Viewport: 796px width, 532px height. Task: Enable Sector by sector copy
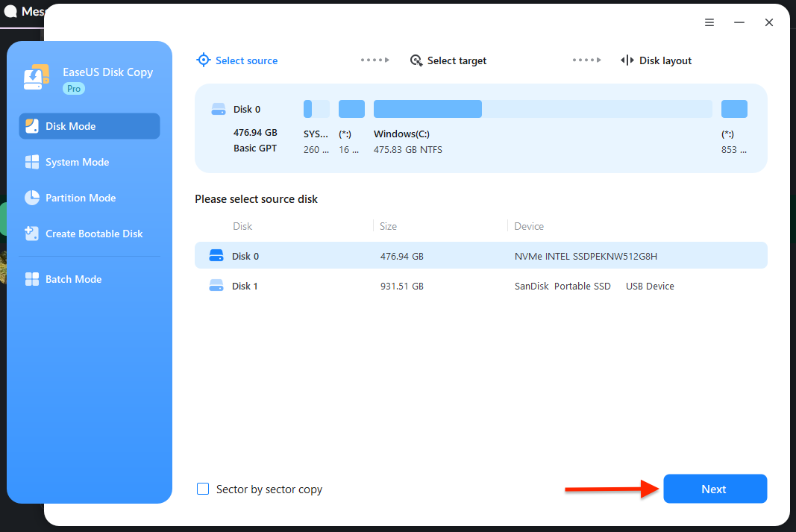tap(202, 489)
